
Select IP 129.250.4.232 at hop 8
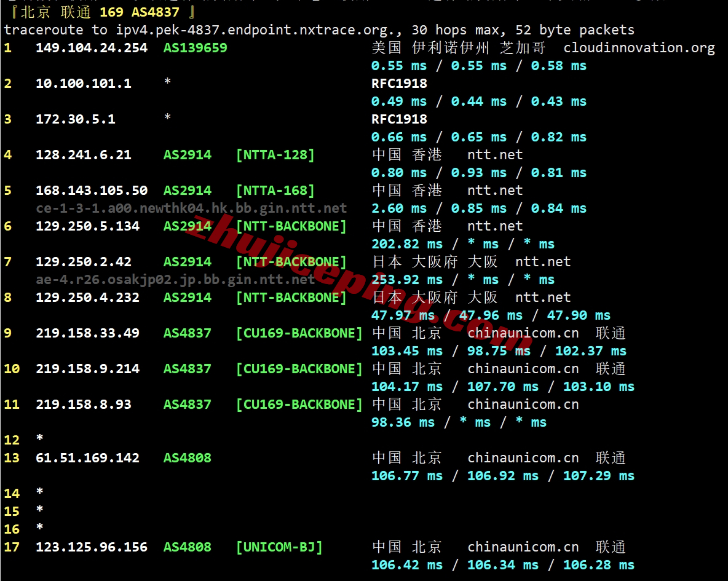[88, 297]
